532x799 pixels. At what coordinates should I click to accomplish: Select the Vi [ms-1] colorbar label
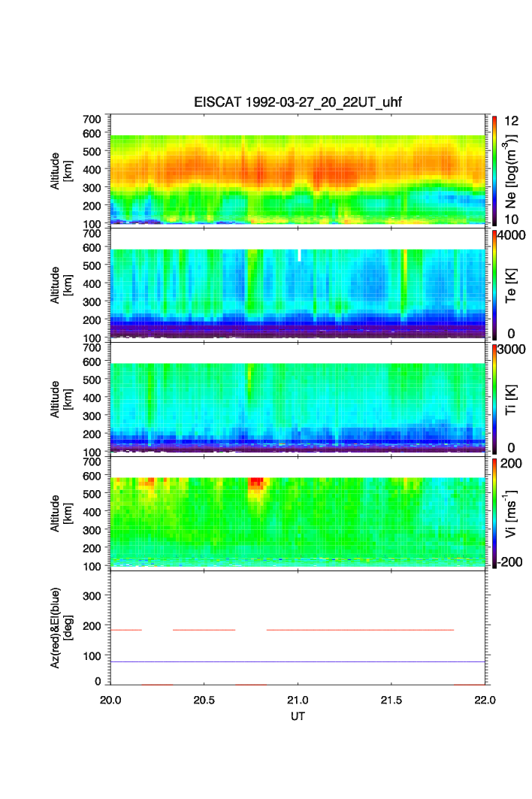point(510,513)
